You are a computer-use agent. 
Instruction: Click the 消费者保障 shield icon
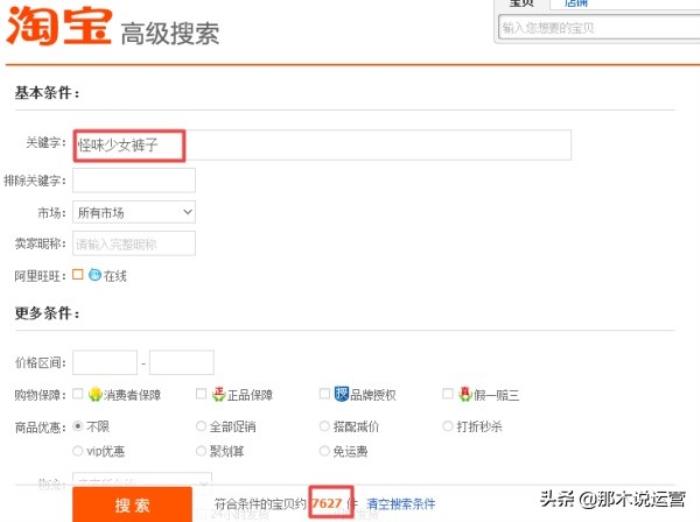click(x=95, y=395)
